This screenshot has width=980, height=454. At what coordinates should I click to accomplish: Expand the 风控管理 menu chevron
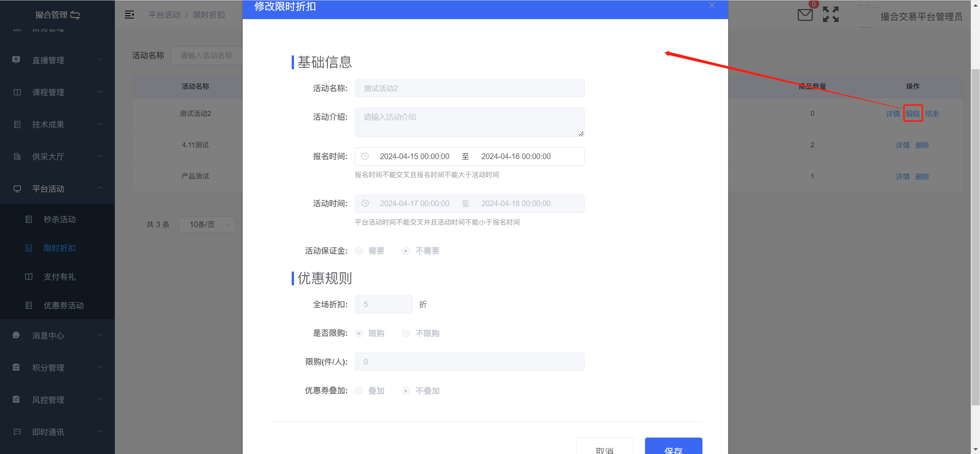point(100,399)
